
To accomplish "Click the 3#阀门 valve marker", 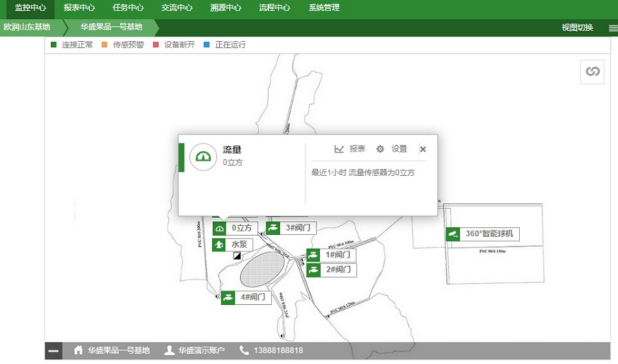I will click(290, 227).
